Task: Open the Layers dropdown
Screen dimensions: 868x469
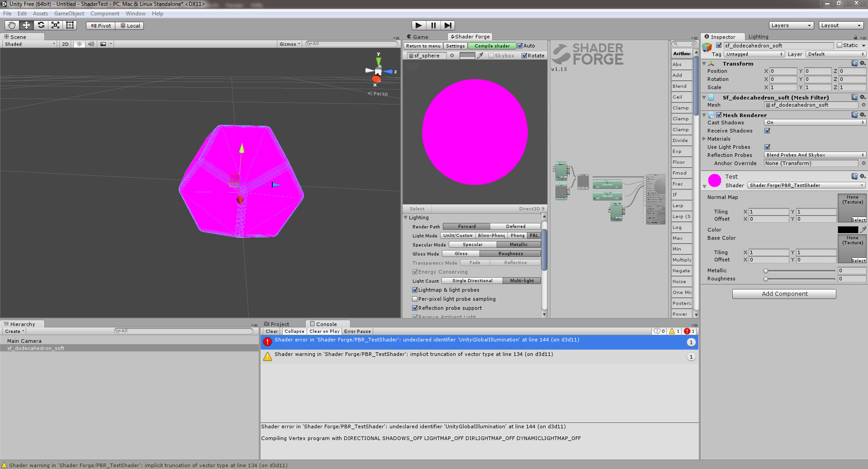Action: coord(791,25)
